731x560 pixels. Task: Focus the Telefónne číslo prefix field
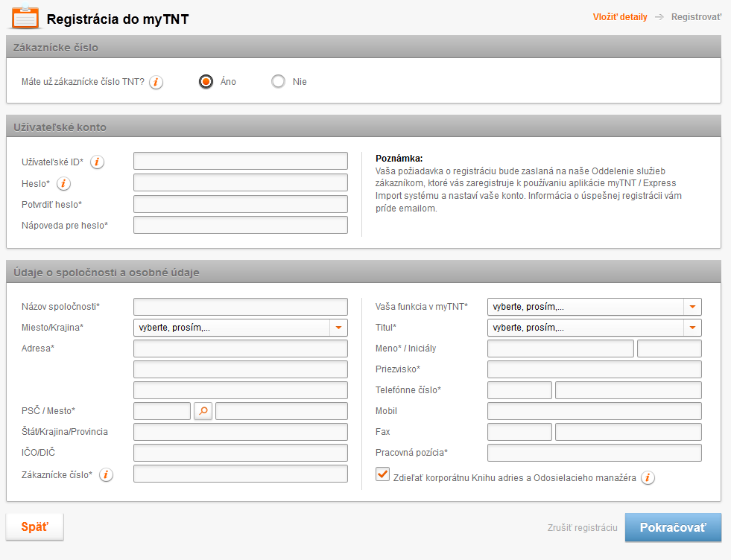tap(519, 390)
